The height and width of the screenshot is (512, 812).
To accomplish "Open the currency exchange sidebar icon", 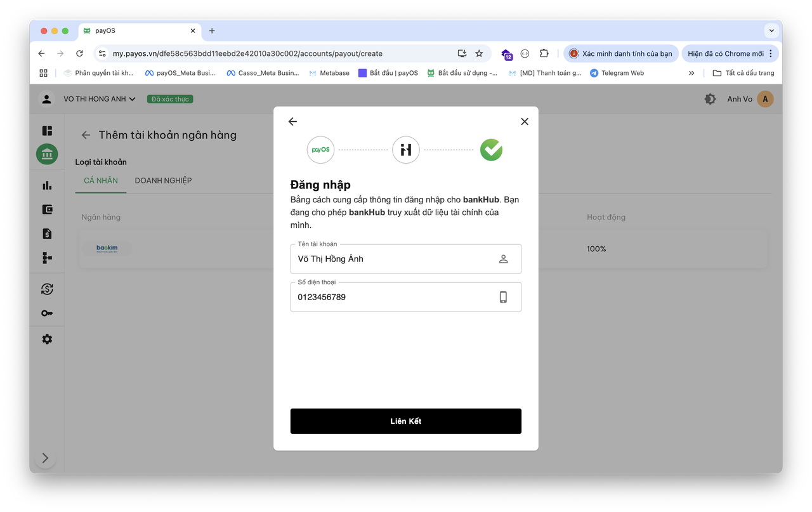I will pyautogui.click(x=47, y=289).
